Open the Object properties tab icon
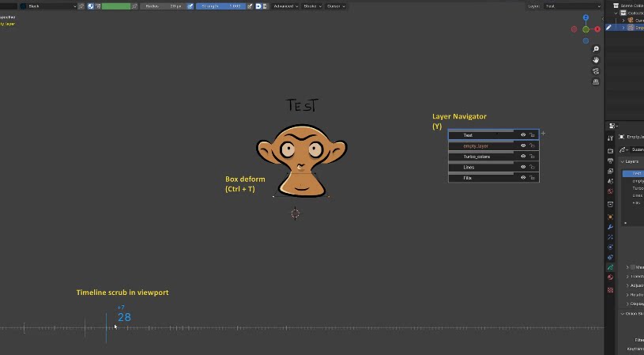 pyautogui.click(x=610, y=217)
